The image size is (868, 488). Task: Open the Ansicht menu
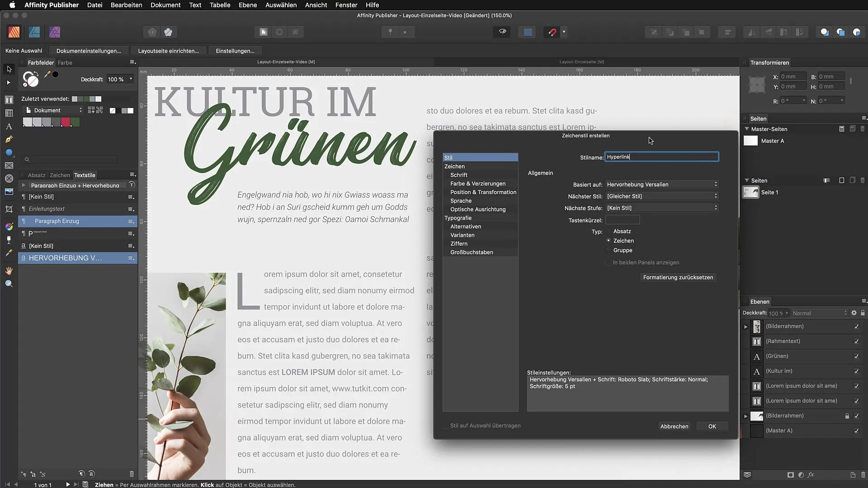316,5
